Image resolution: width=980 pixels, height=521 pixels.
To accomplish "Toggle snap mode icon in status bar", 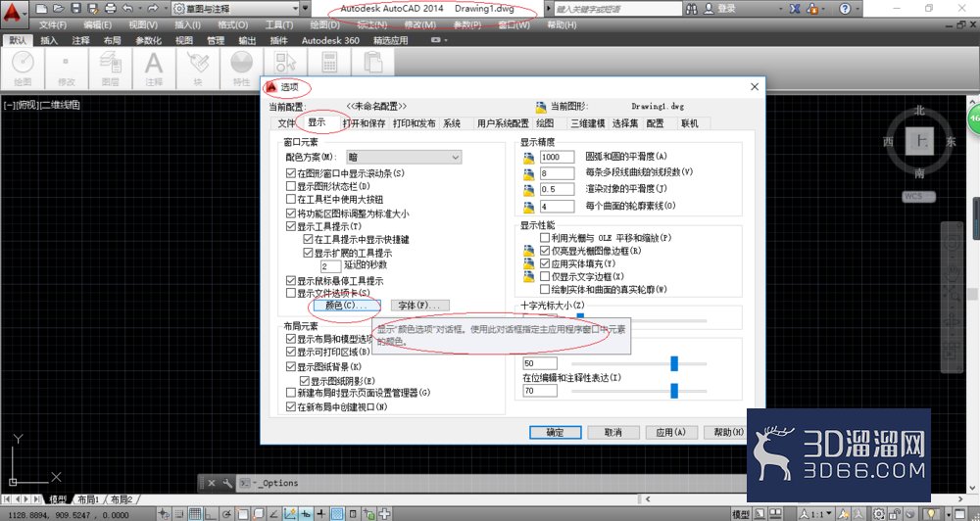I will tap(179, 514).
